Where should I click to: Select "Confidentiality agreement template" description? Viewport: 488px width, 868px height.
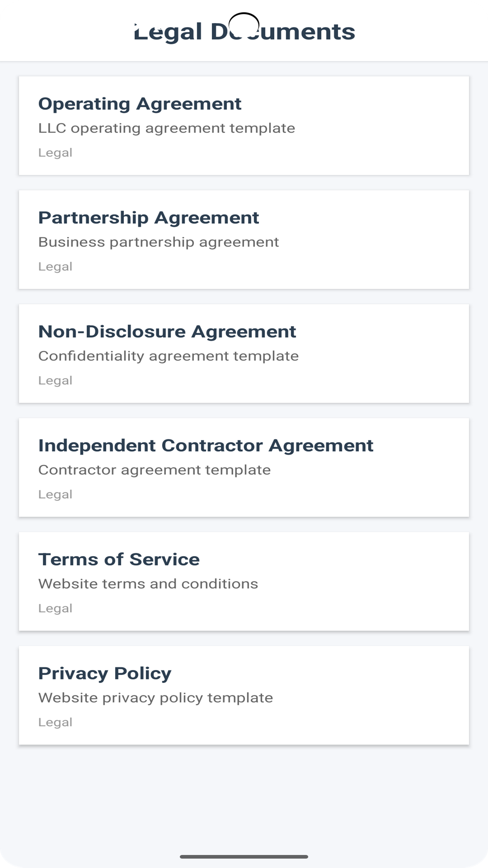(168, 356)
